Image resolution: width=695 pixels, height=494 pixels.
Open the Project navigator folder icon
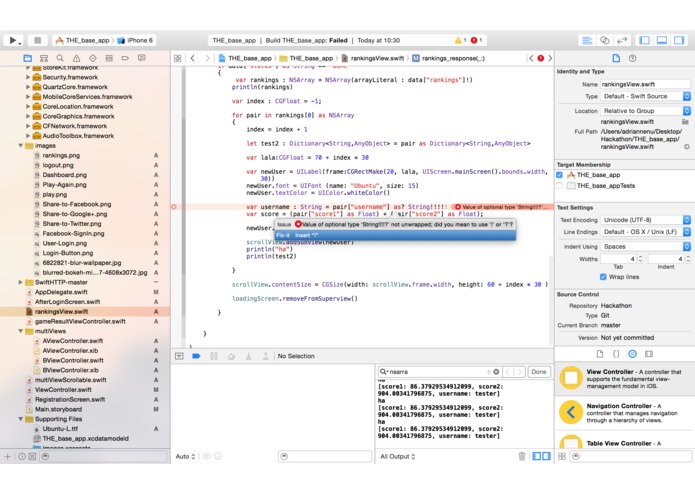click(x=27, y=58)
